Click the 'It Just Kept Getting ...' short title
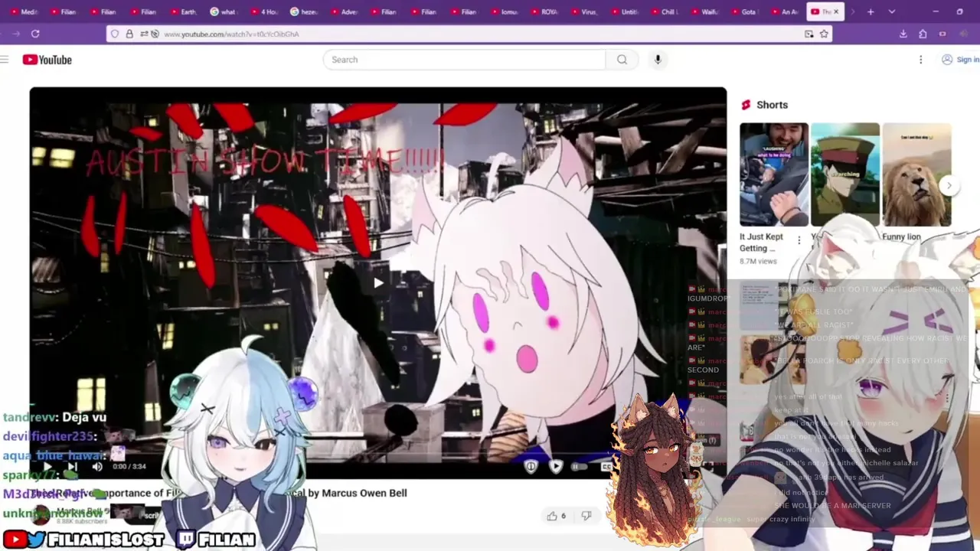 coord(761,243)
